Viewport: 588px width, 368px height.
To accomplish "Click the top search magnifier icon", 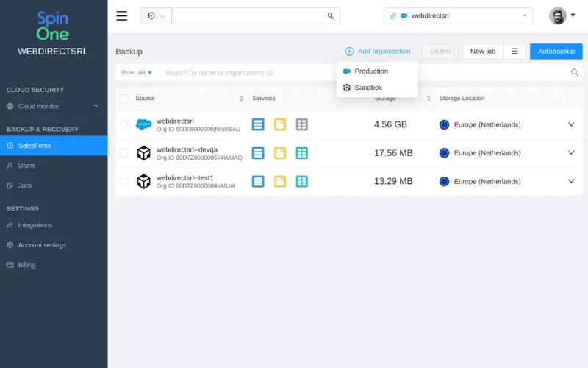I will point(330,15).
